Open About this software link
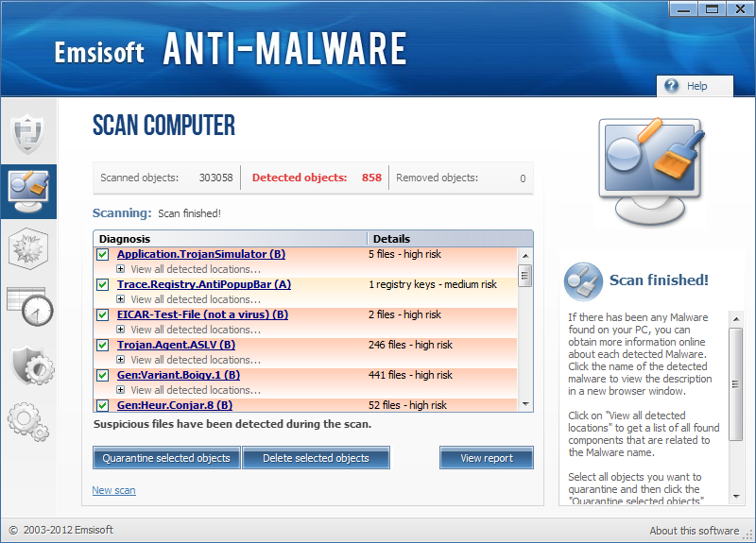 point(695,531)
